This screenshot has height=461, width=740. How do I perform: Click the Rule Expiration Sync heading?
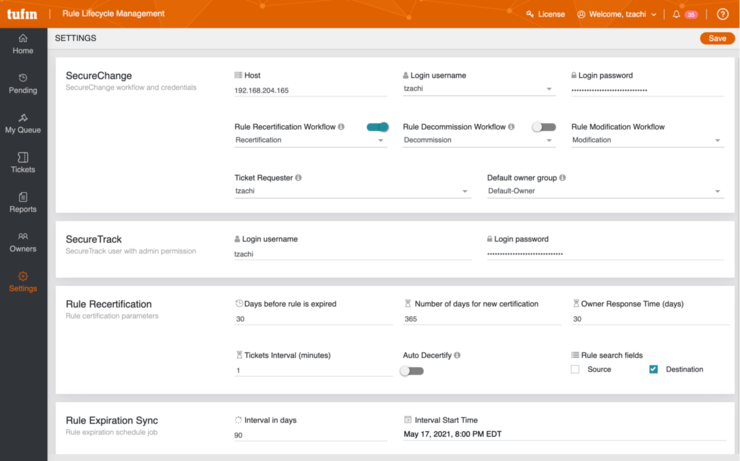112,420
